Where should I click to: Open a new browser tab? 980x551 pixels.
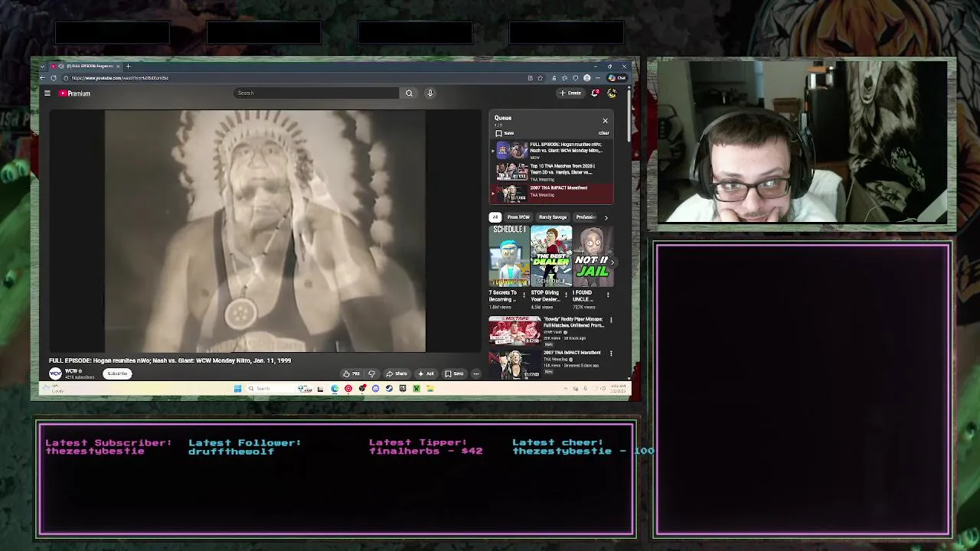coord(128,66)
